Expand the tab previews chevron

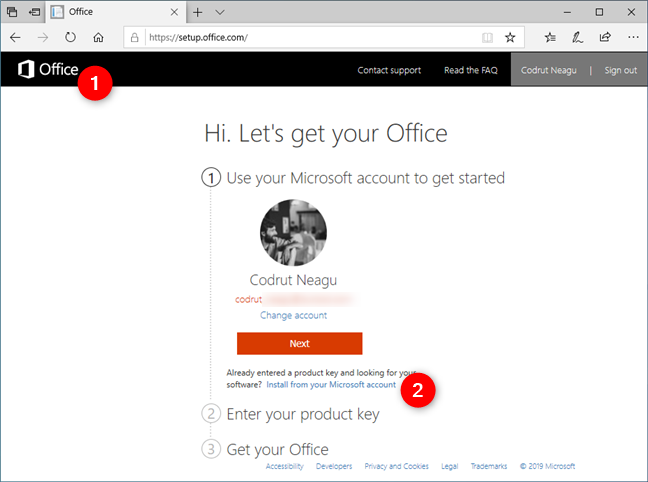(220, 12)
